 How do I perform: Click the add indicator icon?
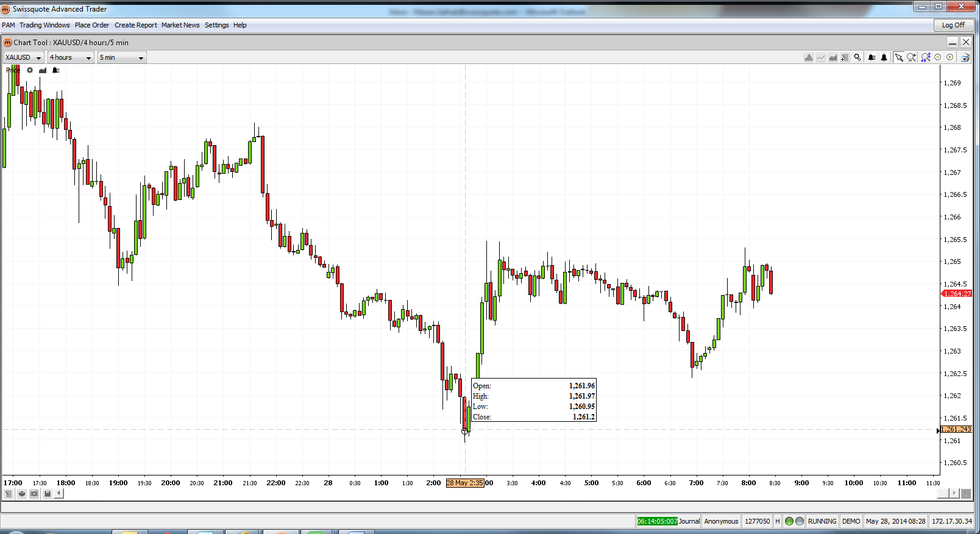[x=845, y=57]
